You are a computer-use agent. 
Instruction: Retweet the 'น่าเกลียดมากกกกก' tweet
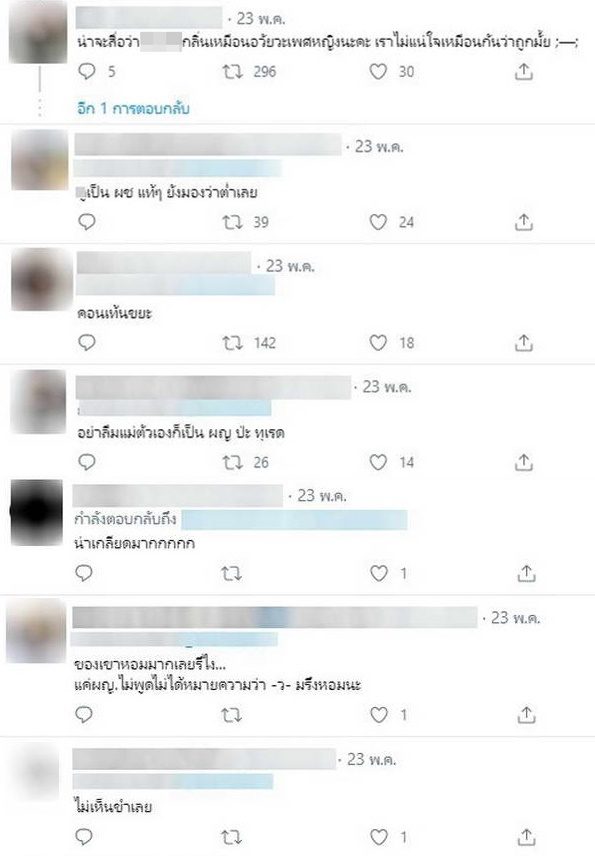coord(231,574)
